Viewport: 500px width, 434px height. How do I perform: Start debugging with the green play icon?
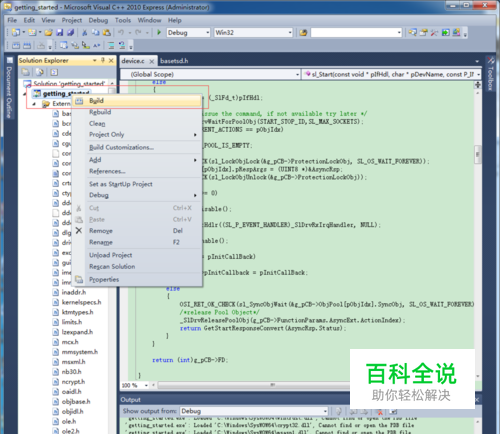pos(159,32)
